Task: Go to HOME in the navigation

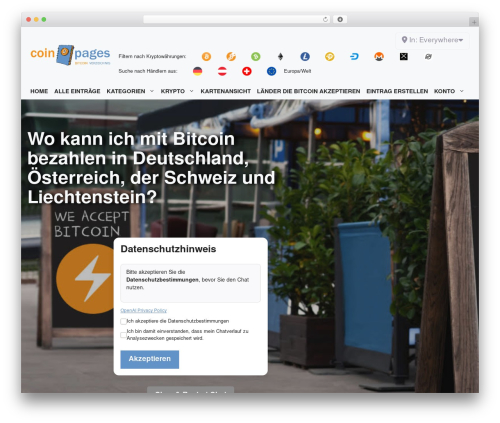Action: pos(39,91)
